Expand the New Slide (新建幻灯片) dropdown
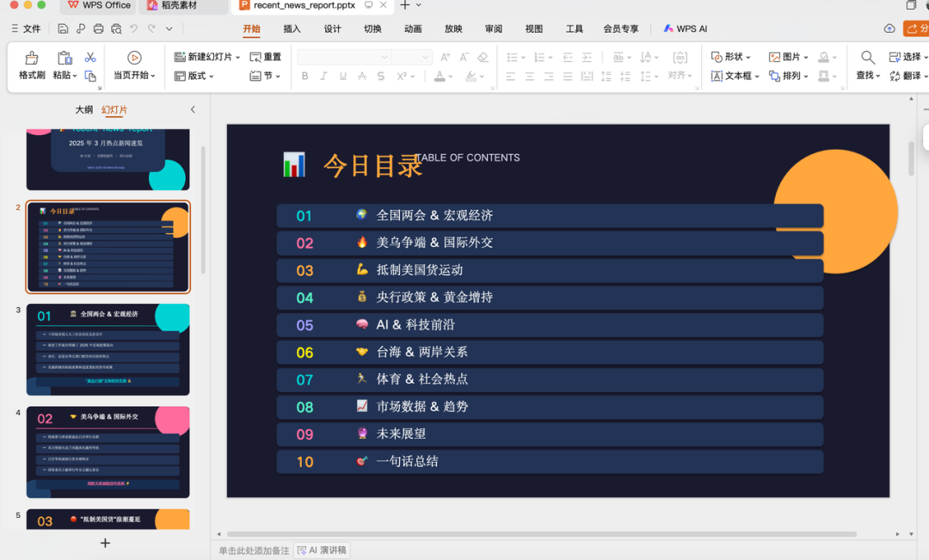The image size is (929, 560). point(239,57)
